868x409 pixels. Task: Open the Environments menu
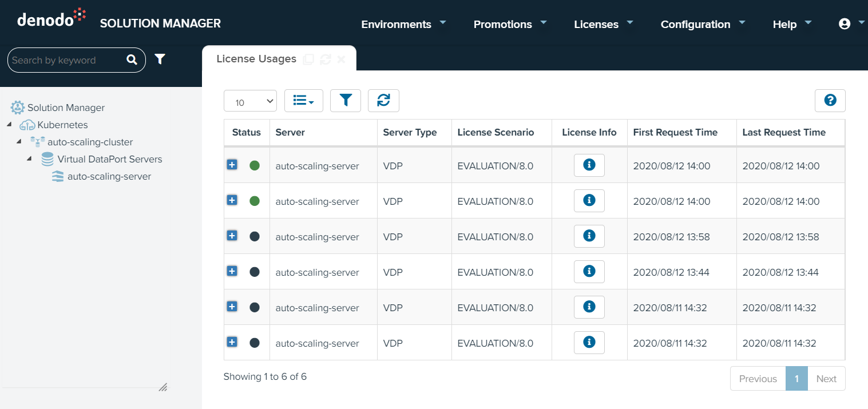click(403, 24)
